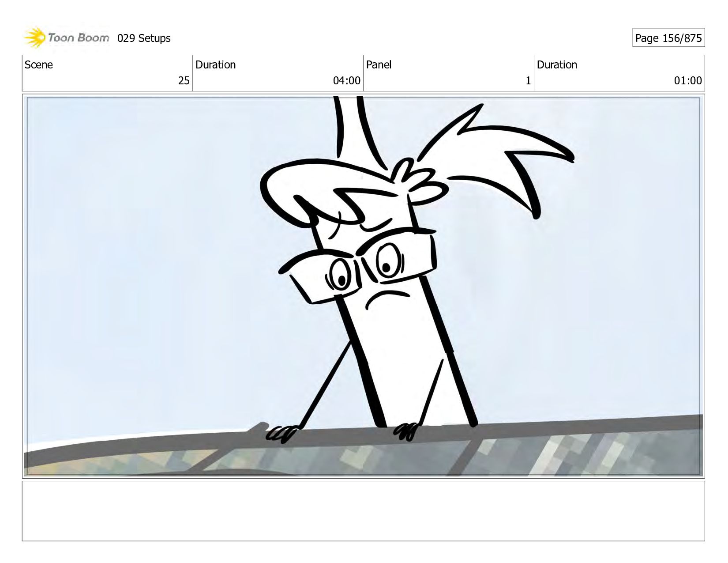This screenshot has height=563, width=728.
Task: Click the Toon Boom logo
Action: [x=66, y=38]
